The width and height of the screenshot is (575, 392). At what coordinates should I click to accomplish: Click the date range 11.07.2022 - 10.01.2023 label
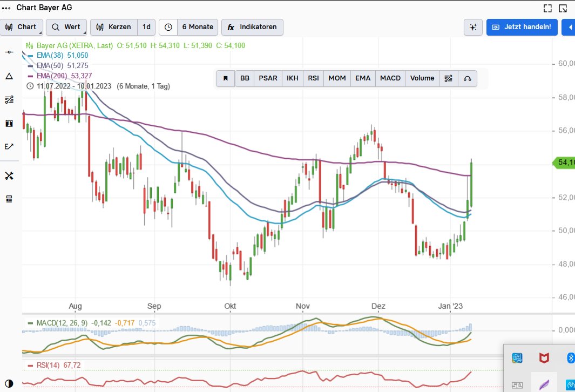pyautogui.click(x=74, y=86)
